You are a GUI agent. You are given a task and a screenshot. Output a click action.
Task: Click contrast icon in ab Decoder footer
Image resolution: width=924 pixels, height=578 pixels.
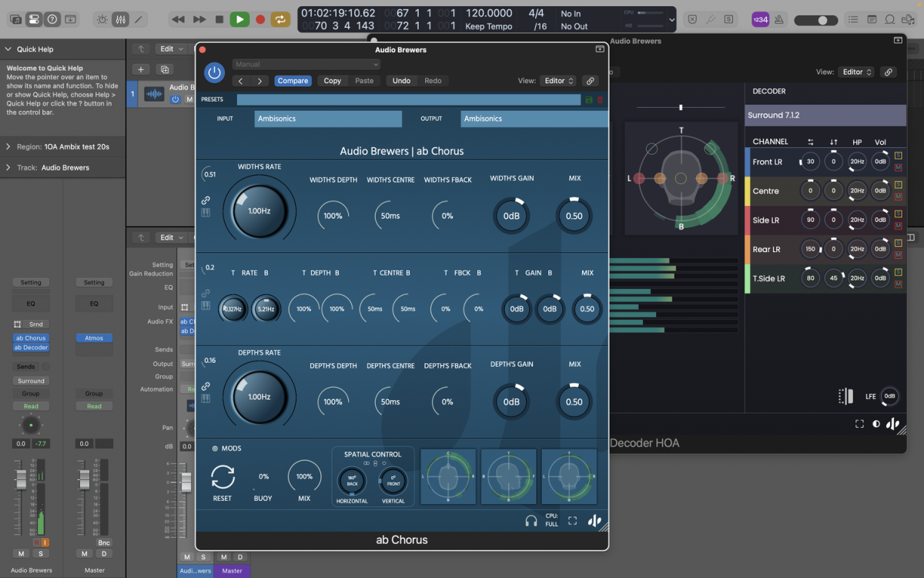876,424
